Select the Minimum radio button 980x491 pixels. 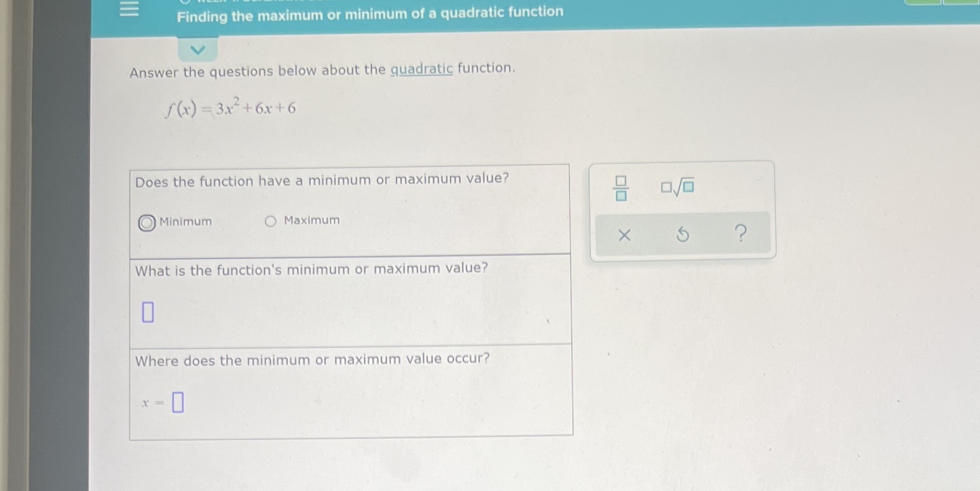[x=146, y=221]
